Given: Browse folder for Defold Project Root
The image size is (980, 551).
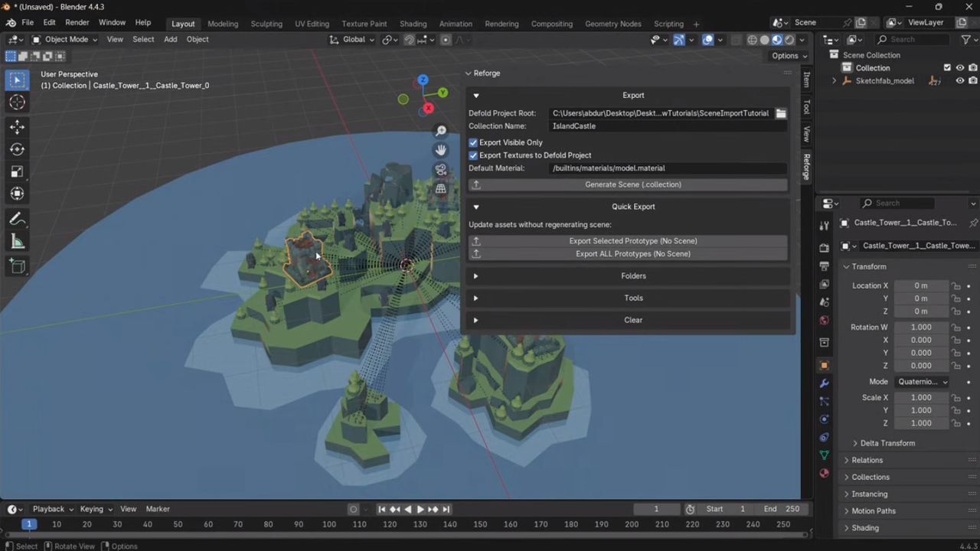Looking at the screenshot, I should (780, 113).
